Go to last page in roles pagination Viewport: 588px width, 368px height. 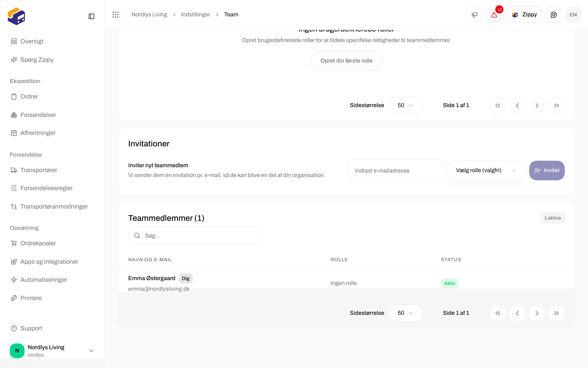(x=556, y=105)
